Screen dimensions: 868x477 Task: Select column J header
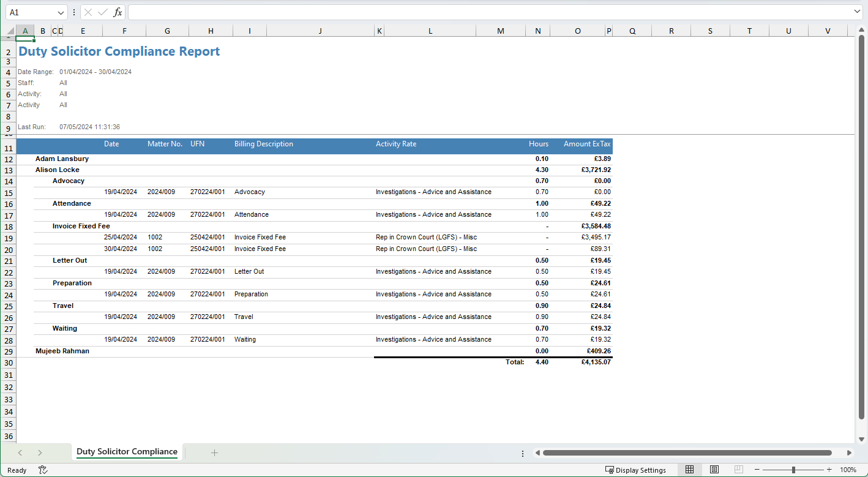(320, 31)
